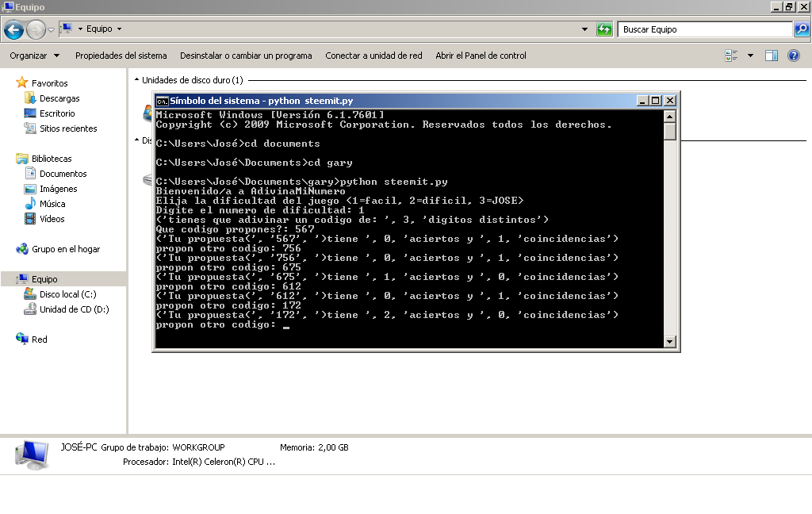Screen dimensions: 812x514
Task: Click the JOSÉ-PC computer icon in details pane
Action: [32, 455]
